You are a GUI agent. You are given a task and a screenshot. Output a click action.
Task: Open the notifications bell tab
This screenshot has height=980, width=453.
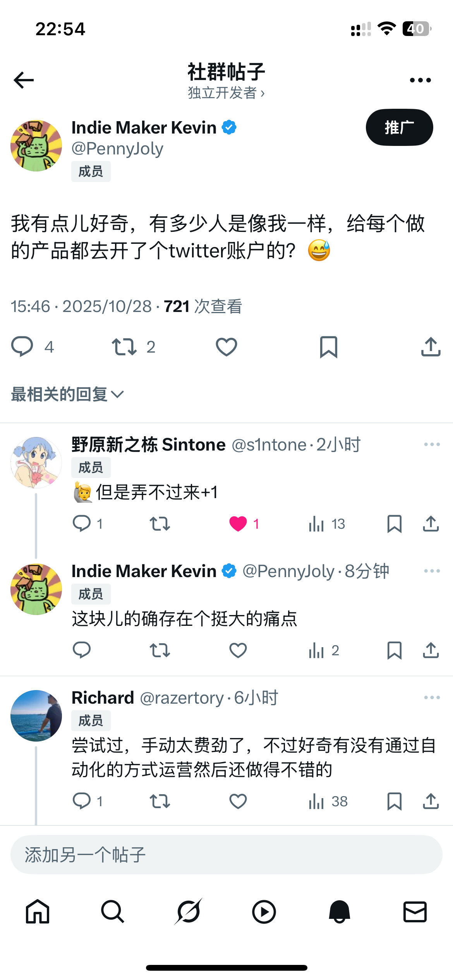tap(340, 912)
